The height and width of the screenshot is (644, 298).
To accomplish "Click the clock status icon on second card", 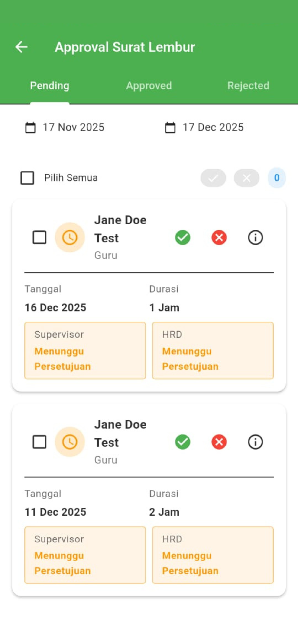I will 70,442.
